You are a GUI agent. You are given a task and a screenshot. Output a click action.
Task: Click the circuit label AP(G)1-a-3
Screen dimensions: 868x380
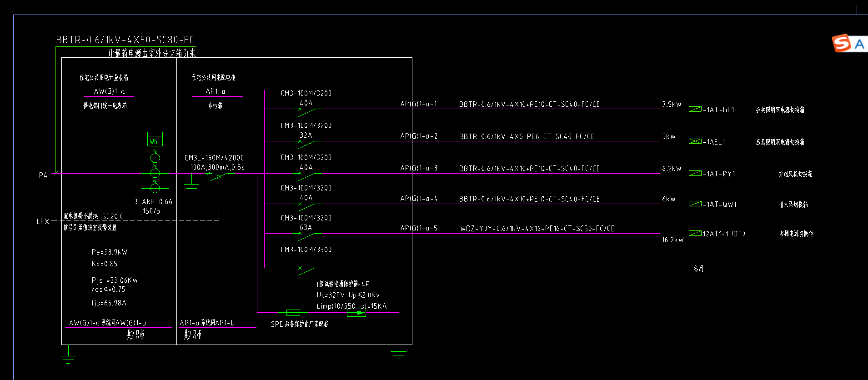[419, 168]
